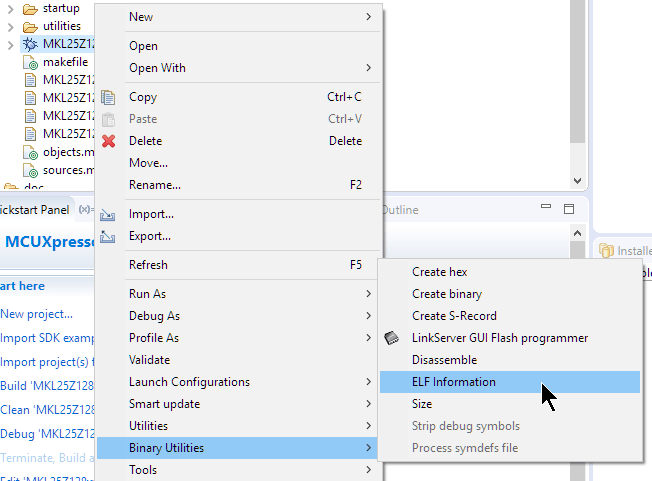Click the debug-binary icon of selected MKL25Z12 item
Screen dimensions: 652x481
point(30,44)
